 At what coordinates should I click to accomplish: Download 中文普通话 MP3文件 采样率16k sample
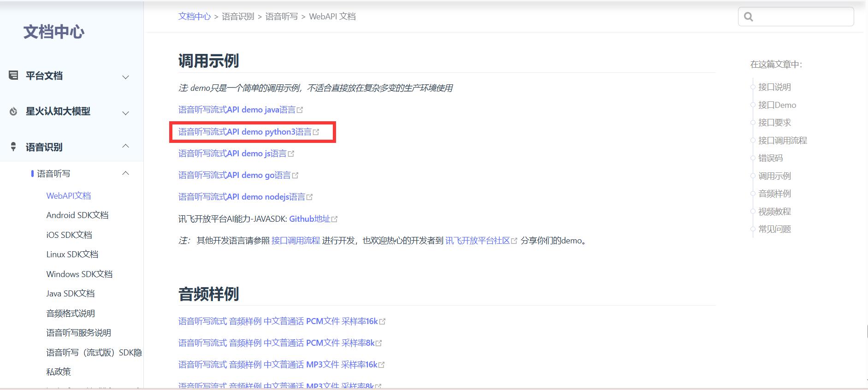tap(278, 365)
